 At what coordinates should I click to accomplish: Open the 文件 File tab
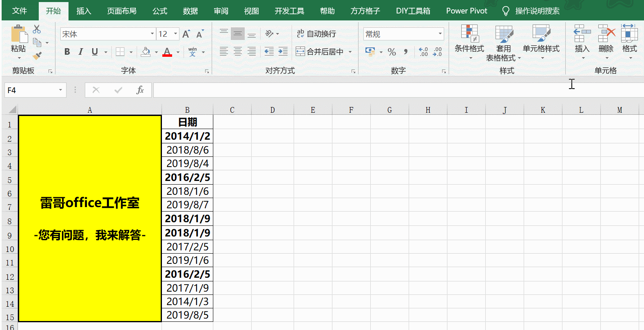click(20, 11)
